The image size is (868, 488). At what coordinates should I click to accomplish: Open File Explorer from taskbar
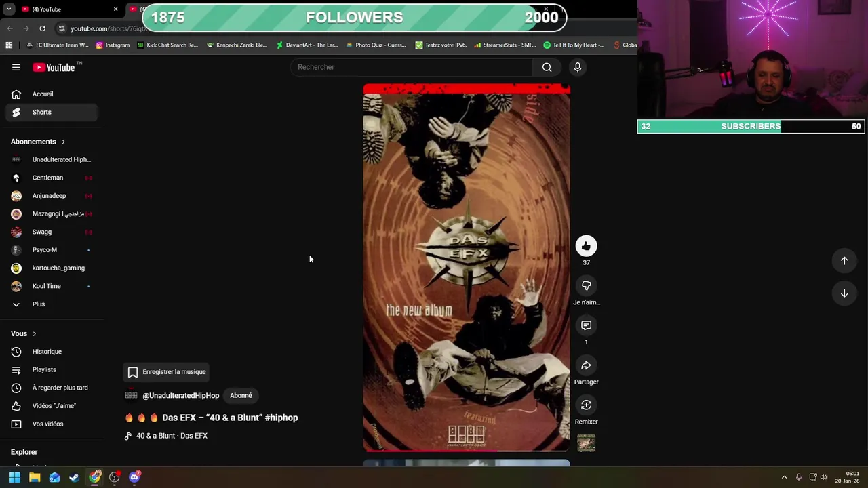coord(35,477)
